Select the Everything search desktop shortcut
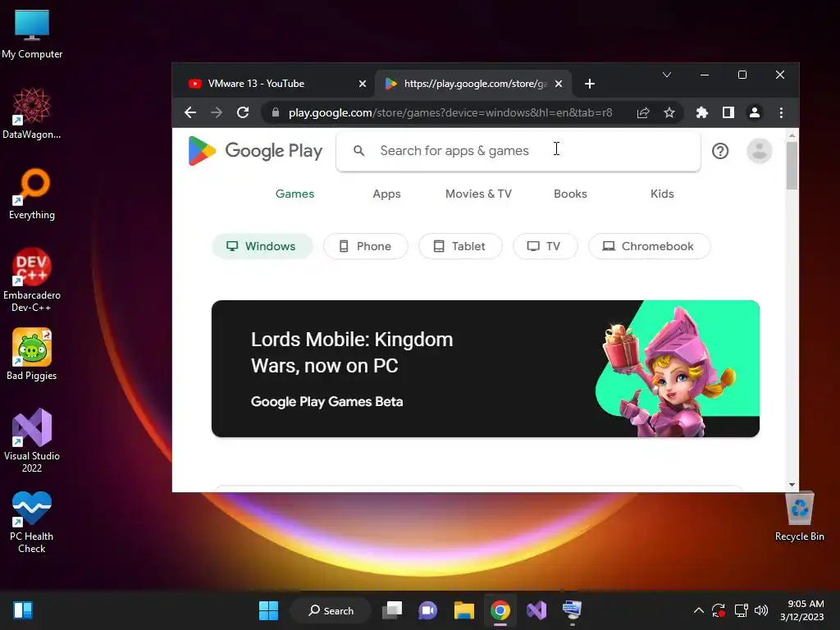Image resolution: width=840 pixels, height=630 pixels. [32, 194]
